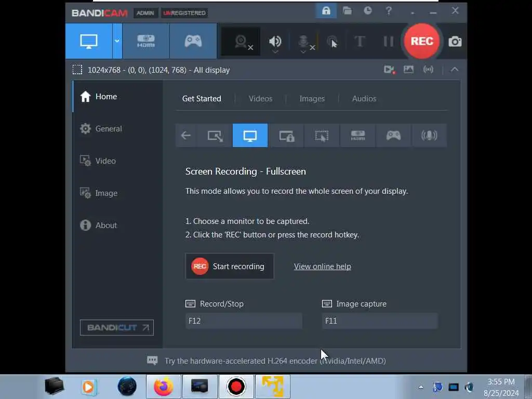Open the BANDICUT link button

coord(117,327)
